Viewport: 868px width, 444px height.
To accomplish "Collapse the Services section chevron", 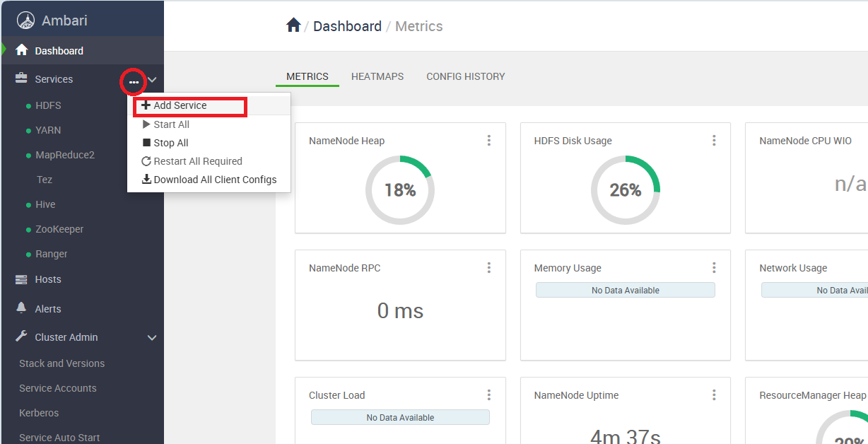I will tap(152, 81).
